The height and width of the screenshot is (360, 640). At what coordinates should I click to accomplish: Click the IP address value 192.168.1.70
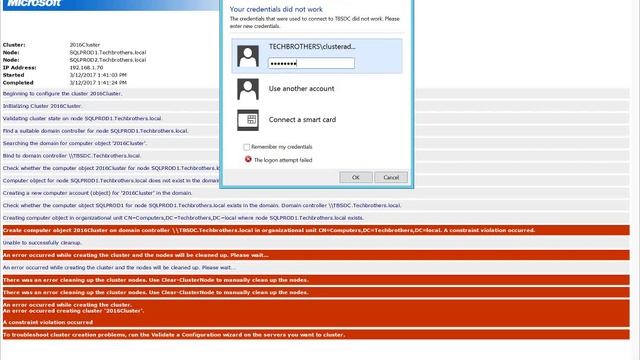coord(86,67)
